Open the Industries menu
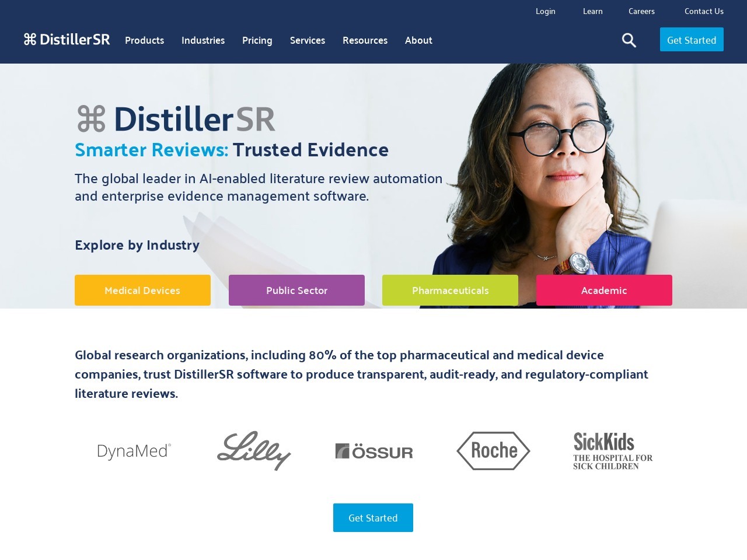The image size is (747, 560). click(203, 40)
